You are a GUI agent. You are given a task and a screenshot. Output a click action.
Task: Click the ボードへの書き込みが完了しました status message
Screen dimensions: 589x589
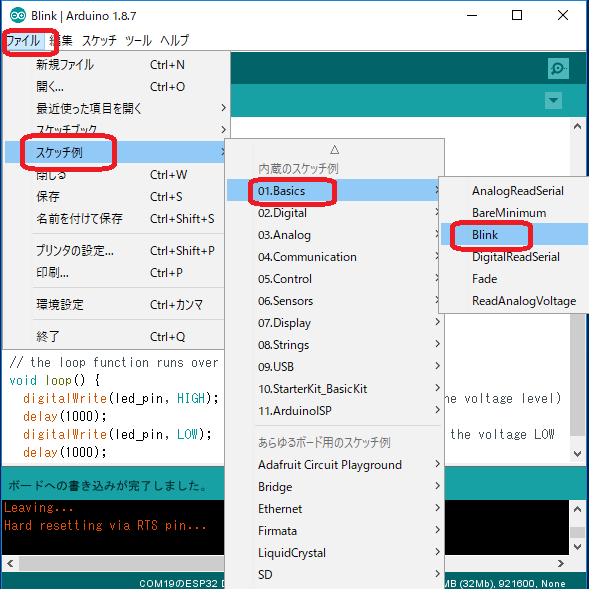point(107,486)
